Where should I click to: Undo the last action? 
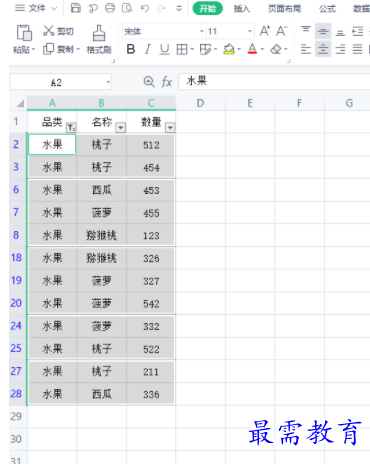coord(145,8)
